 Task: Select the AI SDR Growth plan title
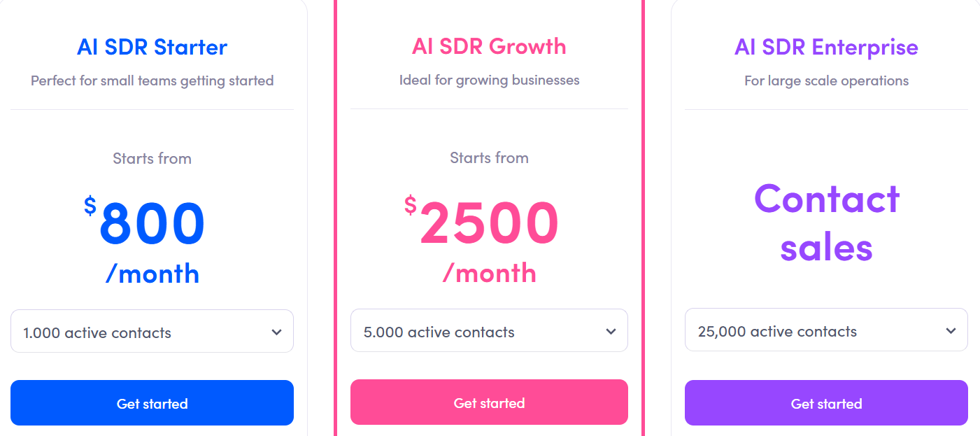coord(489,45)
